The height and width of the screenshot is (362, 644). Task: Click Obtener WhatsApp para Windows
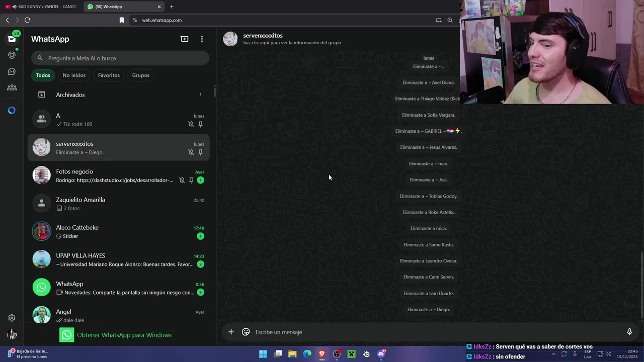tap(116, 335)
